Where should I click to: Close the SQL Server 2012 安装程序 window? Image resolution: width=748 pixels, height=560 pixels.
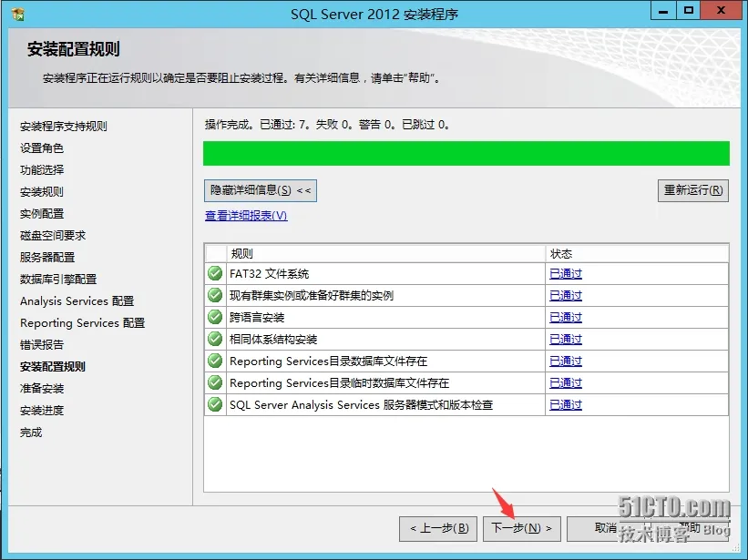tap(721, 11)
